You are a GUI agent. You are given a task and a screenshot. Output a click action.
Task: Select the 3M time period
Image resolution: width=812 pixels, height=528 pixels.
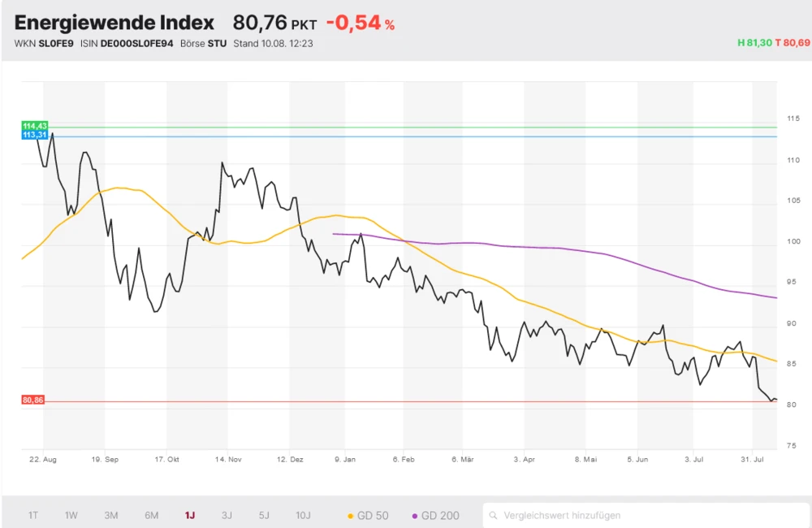pos(111,515)
